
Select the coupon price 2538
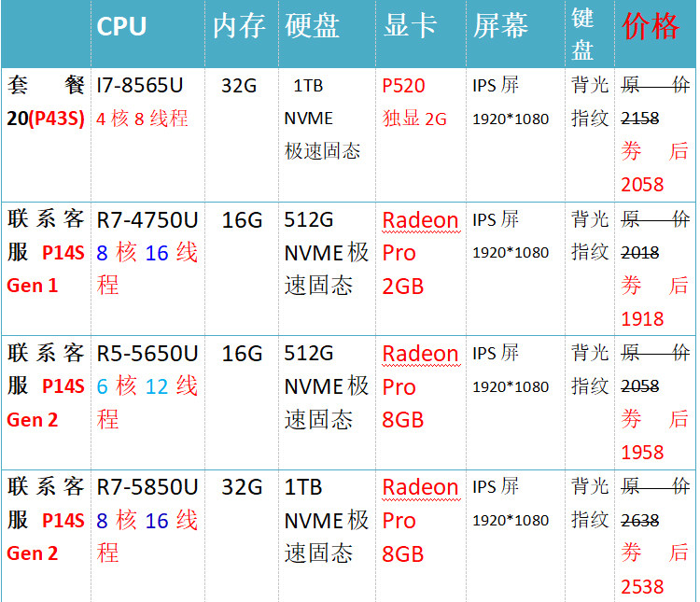(642, 587)
